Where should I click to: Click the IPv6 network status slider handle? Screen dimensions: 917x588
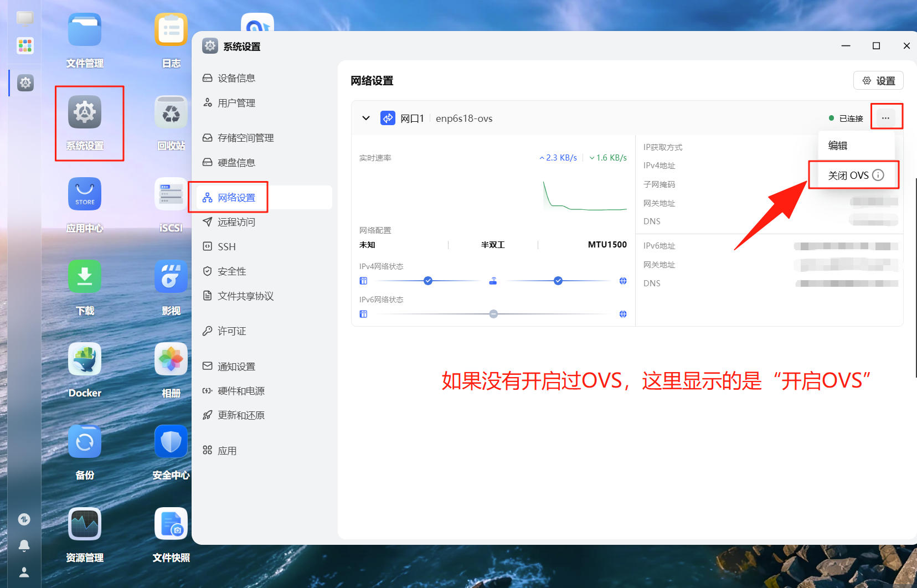click(493, 313)
